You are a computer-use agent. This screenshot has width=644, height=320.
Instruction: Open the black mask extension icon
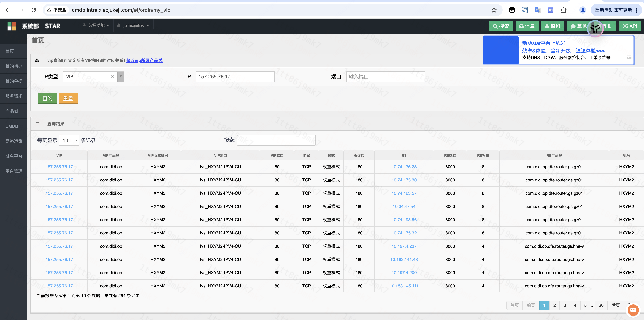point(512,10)
